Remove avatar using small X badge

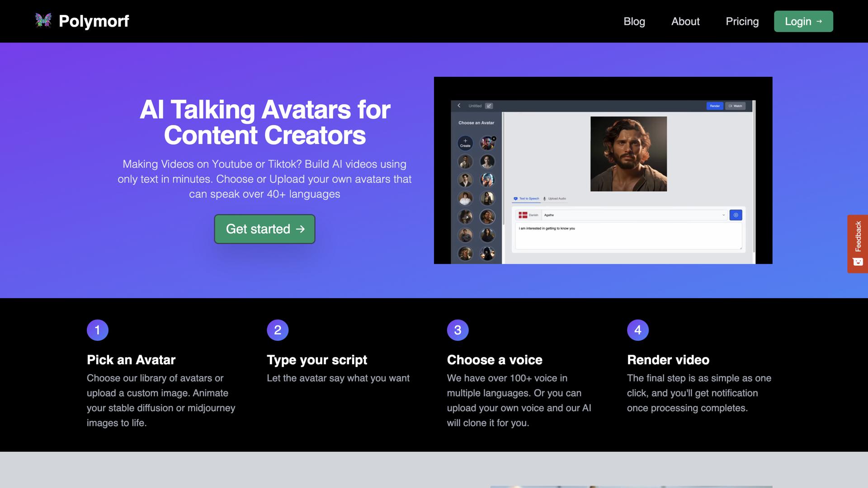494,139
